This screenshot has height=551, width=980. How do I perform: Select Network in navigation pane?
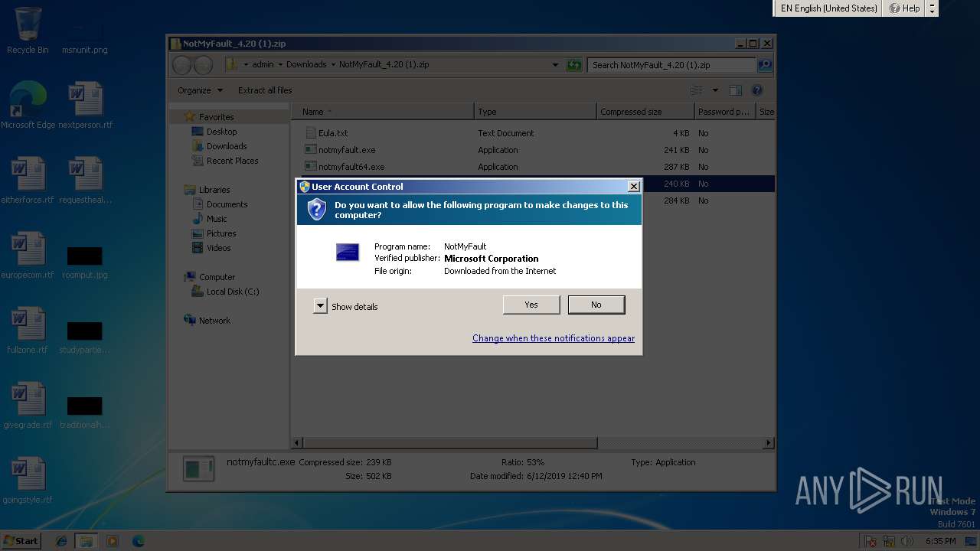pyautogui.click(x=214, y=321)
